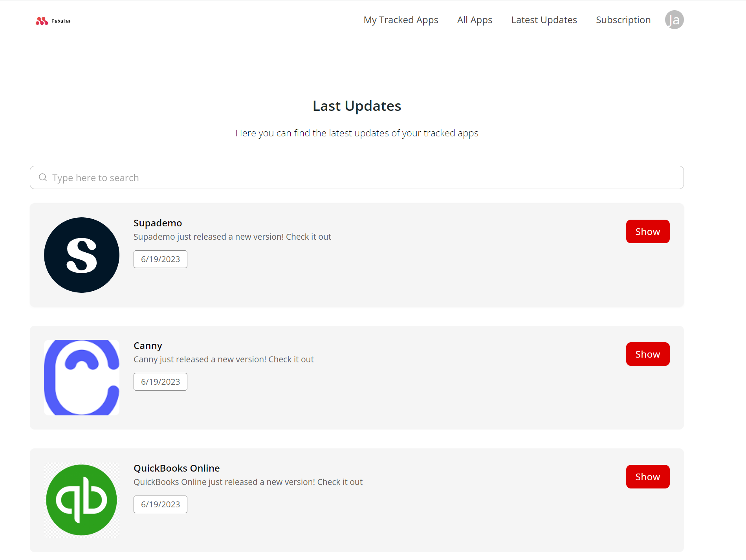Click the user avatar with initials Ja

(674, 20)
